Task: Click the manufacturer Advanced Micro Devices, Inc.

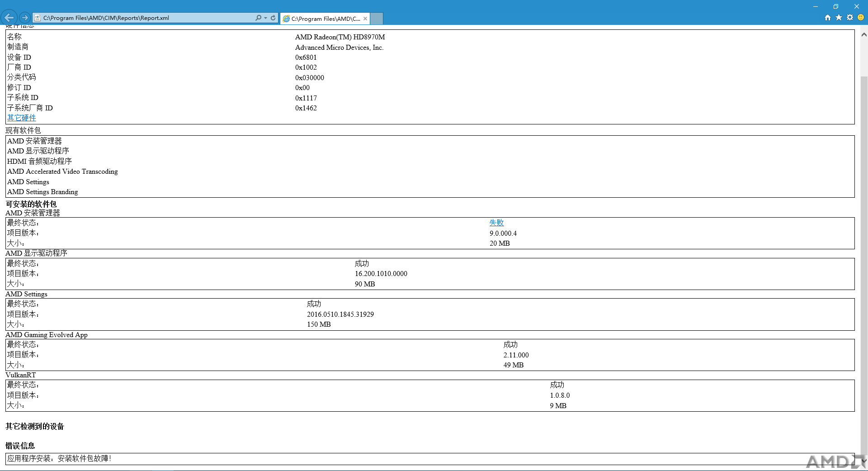Action: pyautogui.click(x=339, y=48)
